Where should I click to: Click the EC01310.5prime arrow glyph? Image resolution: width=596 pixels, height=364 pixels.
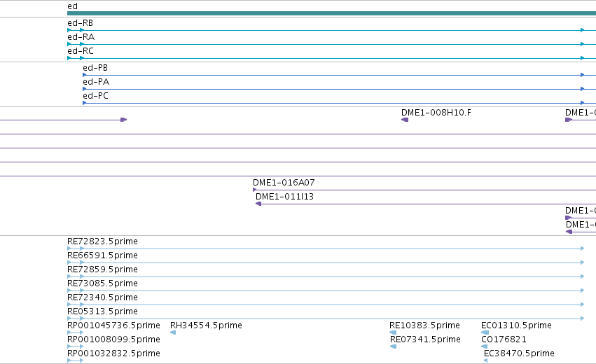pos(485,332)
